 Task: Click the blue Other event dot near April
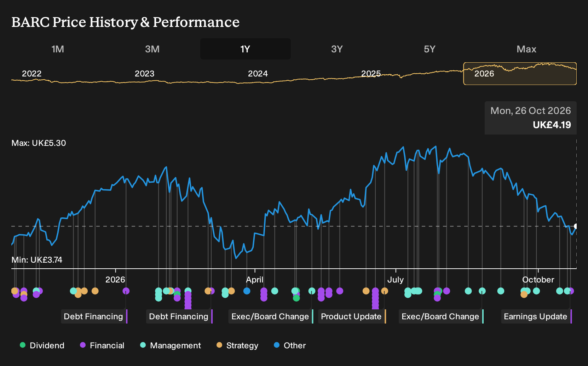[247, 291]
